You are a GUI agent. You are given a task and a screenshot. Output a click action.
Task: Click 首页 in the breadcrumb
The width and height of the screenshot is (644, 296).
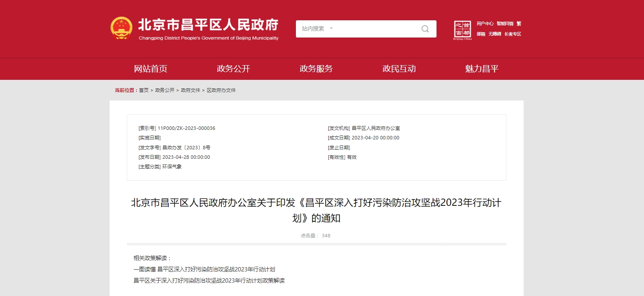(x=144, y=90)
